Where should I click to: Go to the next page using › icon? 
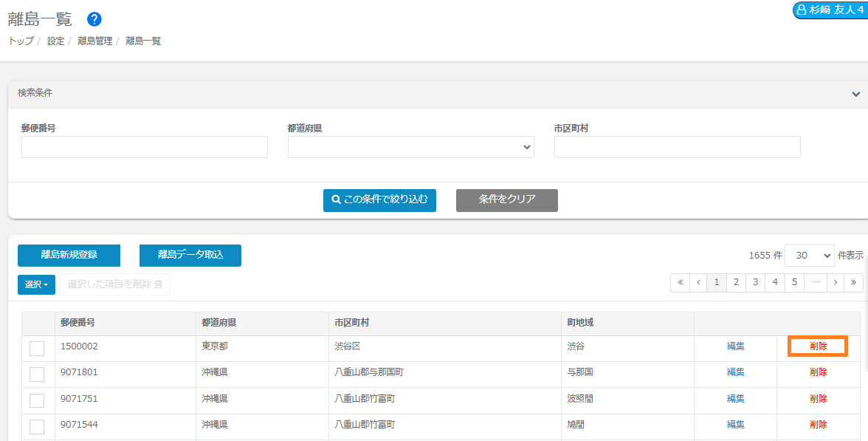[835, 282]
